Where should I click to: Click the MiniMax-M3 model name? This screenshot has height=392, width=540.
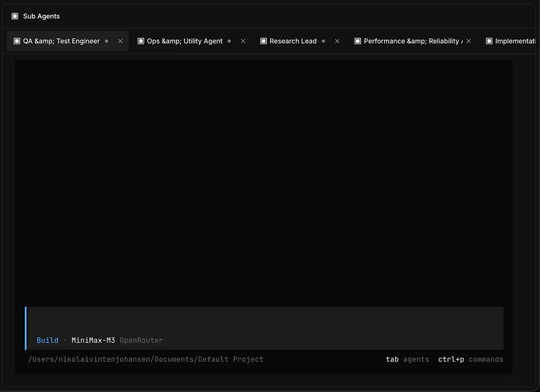(93, 340)
